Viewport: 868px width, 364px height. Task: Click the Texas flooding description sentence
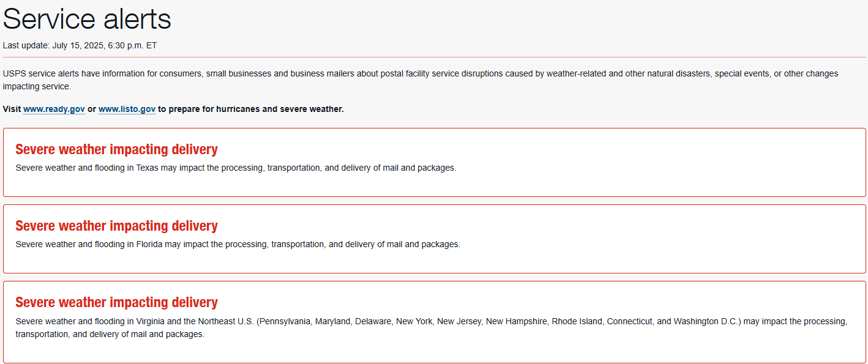click(236, 168)
